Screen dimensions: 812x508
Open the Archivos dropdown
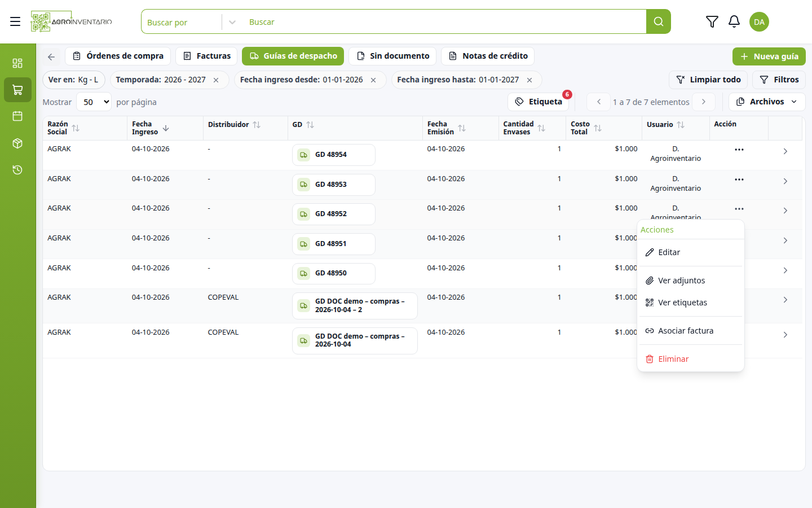[767, 102]
